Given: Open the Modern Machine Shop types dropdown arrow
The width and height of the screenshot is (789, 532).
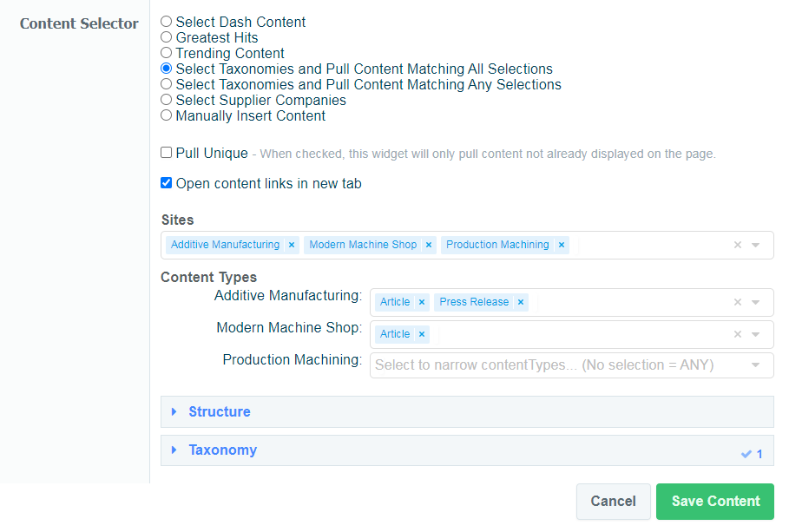Looking at the screenshot, I should pyautogui.click(x=756, y=334).
